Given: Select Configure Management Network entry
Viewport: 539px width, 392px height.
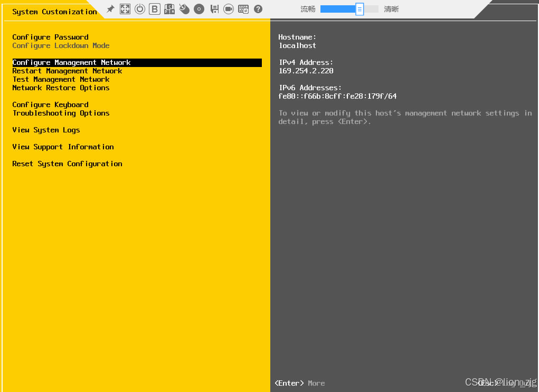Looking at the screenshot, I should tap(137, 63).
